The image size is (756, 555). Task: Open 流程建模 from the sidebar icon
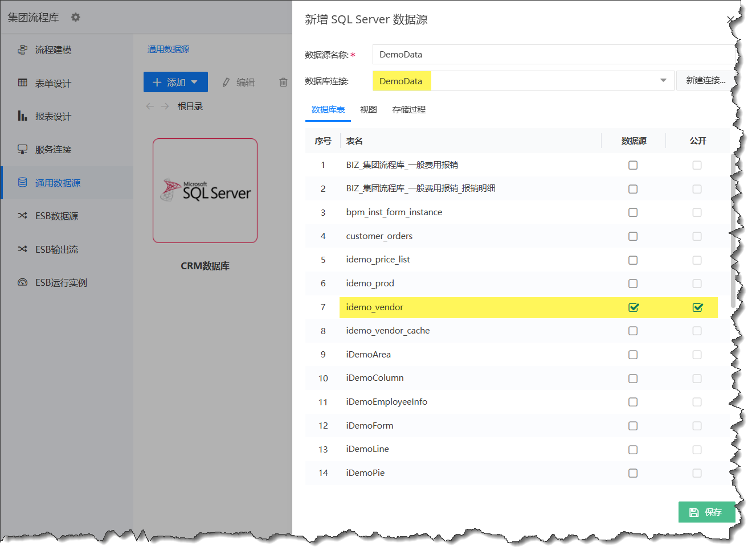coord(23,50)
